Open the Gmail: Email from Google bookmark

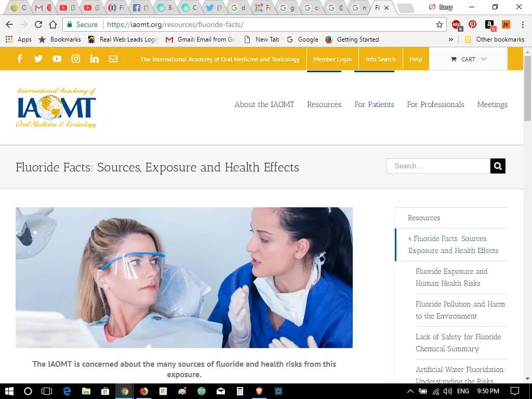pos(201,39)
